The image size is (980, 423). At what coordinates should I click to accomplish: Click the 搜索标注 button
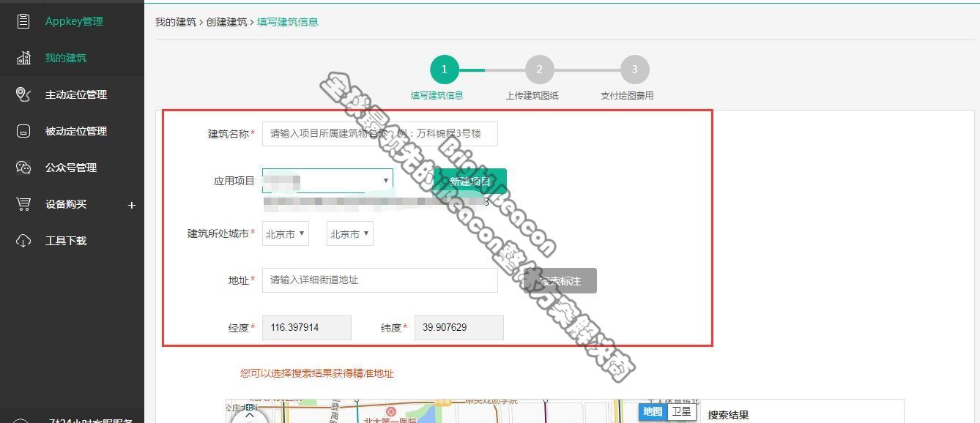coord(560,281)
